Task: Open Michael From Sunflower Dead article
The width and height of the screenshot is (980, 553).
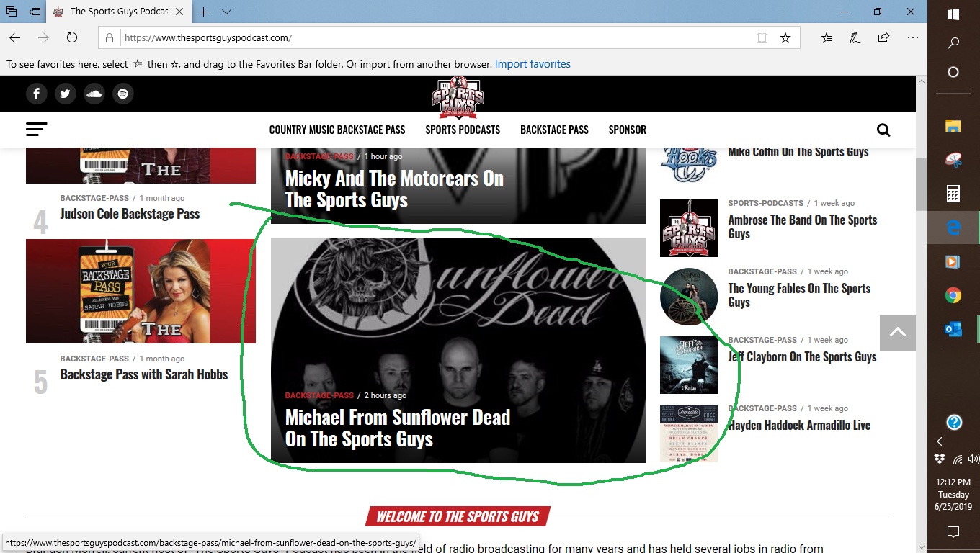Action: (x=398, y=428)
